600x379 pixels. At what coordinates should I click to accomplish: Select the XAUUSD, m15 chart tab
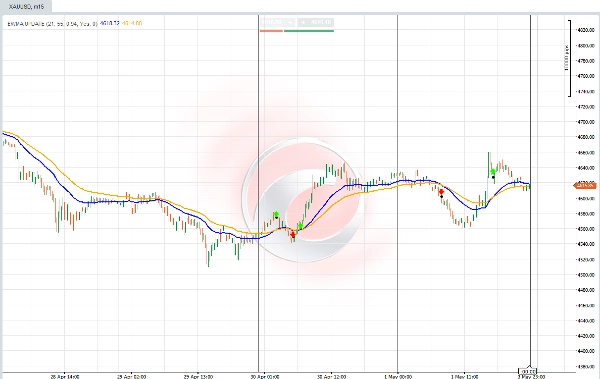point(26,7)
